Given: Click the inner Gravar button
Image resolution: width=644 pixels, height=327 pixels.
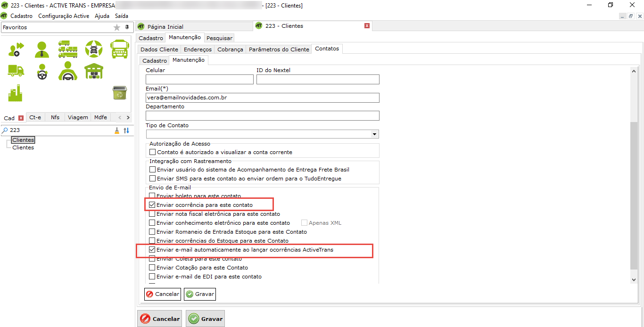Looking at the screenshot, I should [x=200, y=294].
